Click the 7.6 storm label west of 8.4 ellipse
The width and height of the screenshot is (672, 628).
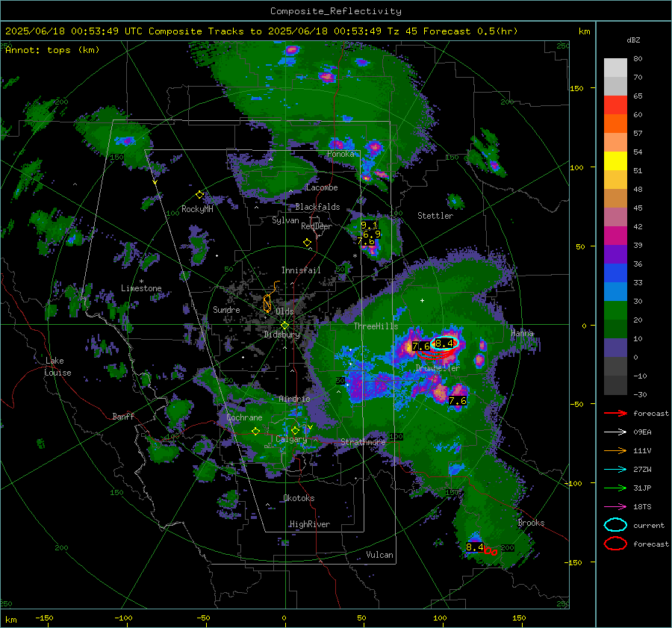click(421, 346)
